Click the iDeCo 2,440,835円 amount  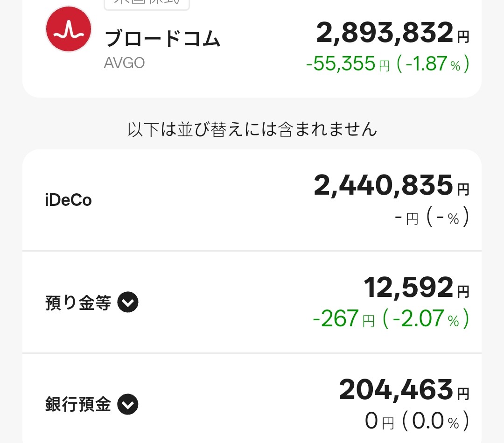[391, 185]
